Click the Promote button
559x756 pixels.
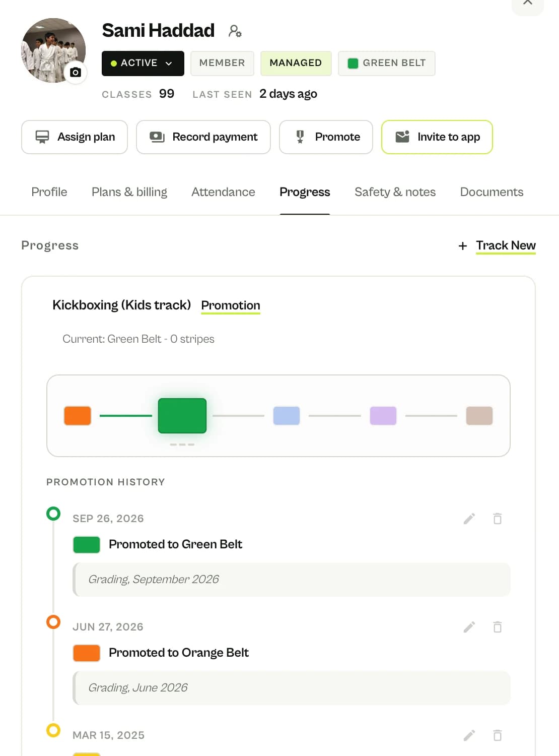[326, 137]
